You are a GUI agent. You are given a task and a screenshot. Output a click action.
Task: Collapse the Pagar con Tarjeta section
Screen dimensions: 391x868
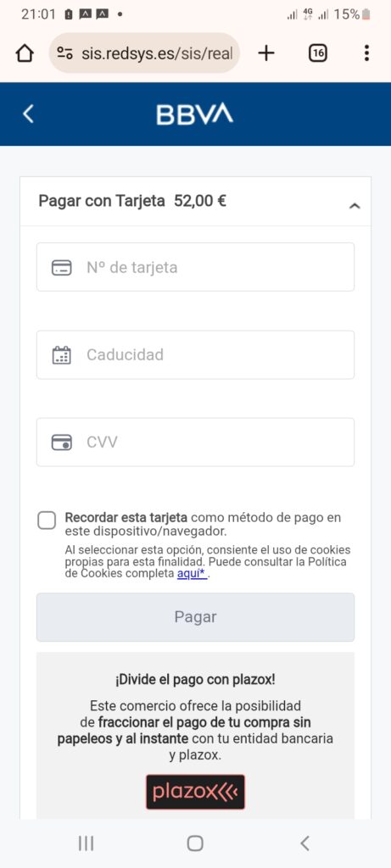(355, 206)
